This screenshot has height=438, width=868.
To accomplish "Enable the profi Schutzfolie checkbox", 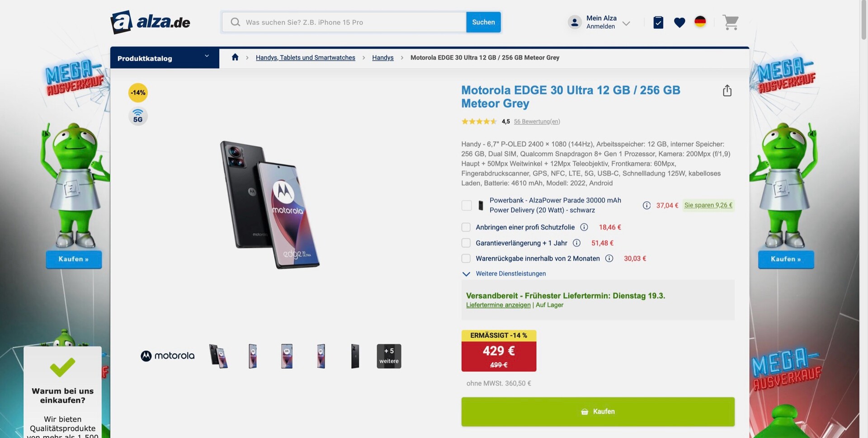I will (466, 227).
